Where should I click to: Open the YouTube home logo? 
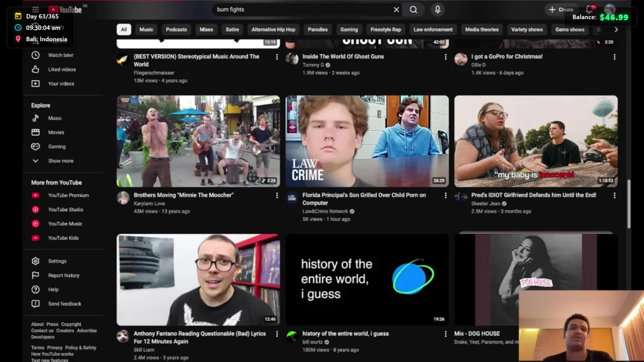[x=65, y=10]
